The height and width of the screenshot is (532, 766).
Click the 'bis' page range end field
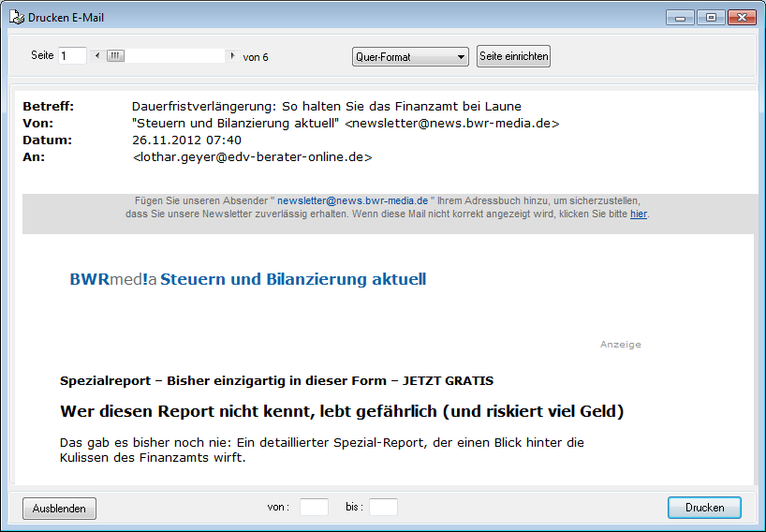[383, 507]
